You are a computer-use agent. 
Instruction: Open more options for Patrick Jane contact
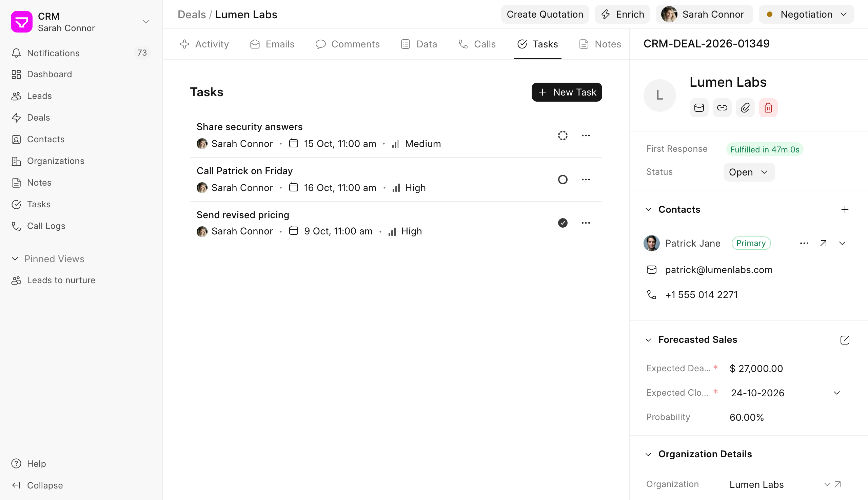pos(804,244)
